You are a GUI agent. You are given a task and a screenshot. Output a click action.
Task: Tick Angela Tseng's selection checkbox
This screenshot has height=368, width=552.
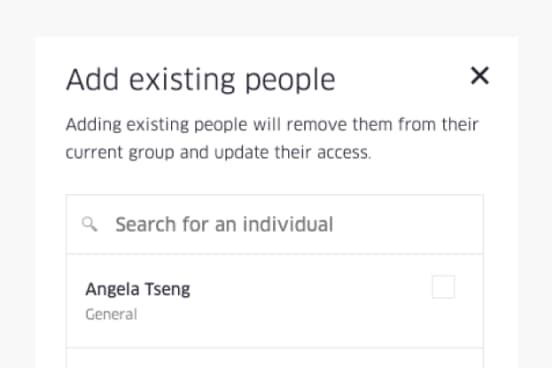[x=444, y=287]
